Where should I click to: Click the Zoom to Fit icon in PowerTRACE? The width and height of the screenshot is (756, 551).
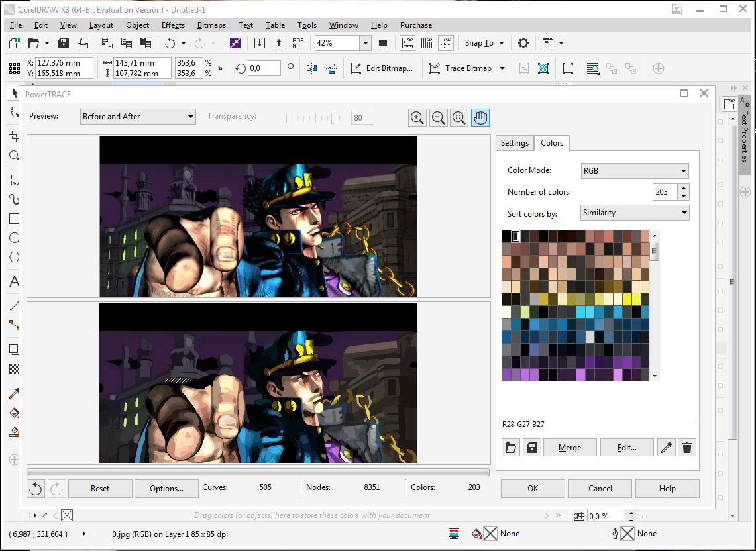click(459, 117)
